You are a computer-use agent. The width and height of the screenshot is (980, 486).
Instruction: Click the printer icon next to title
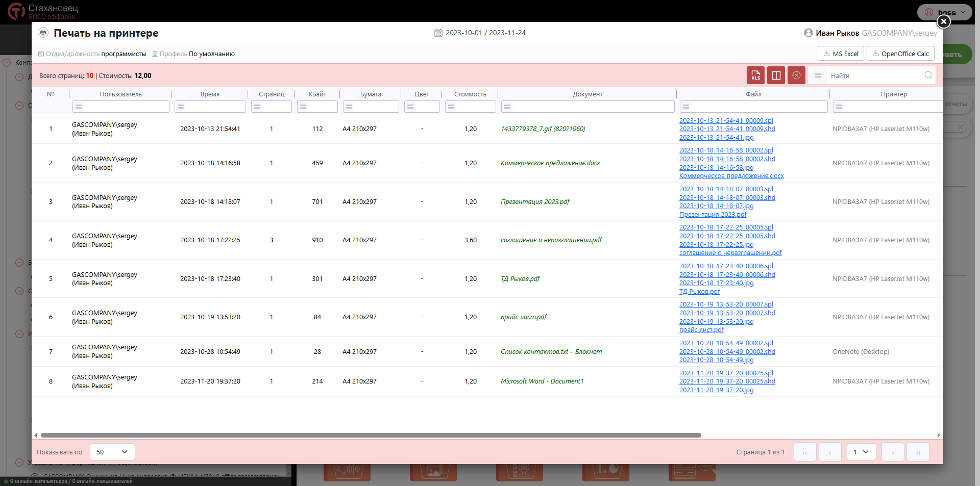point(43,33)
